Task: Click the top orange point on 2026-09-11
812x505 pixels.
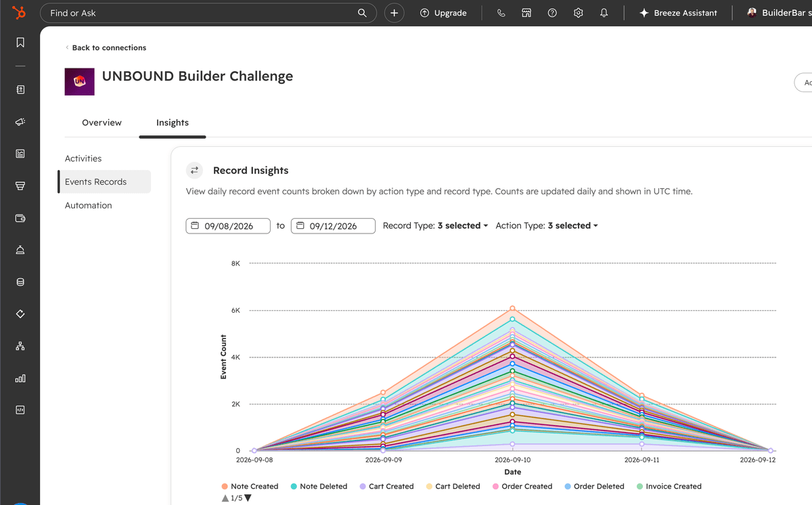Action: pyautogui.click(x=641, y=396)
